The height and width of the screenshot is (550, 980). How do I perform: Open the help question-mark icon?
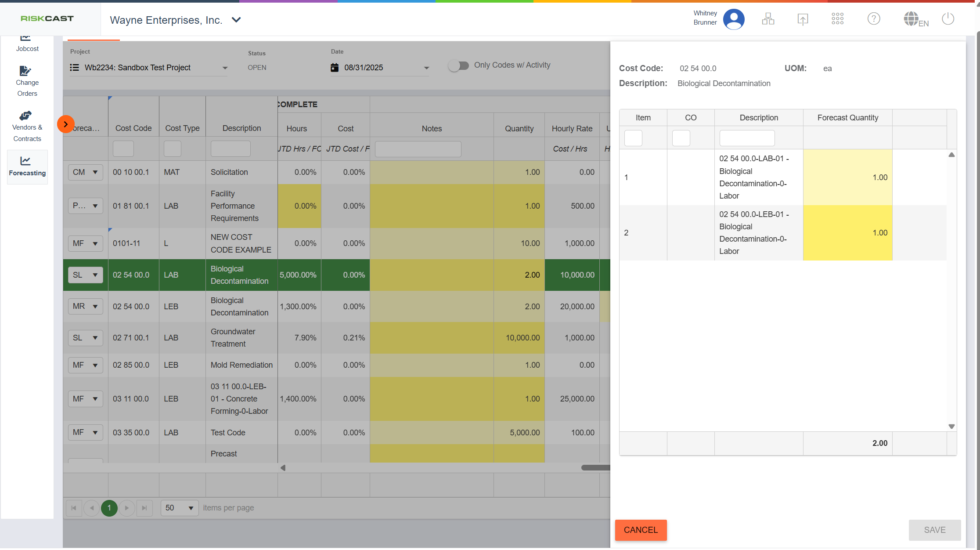(874, 19)
